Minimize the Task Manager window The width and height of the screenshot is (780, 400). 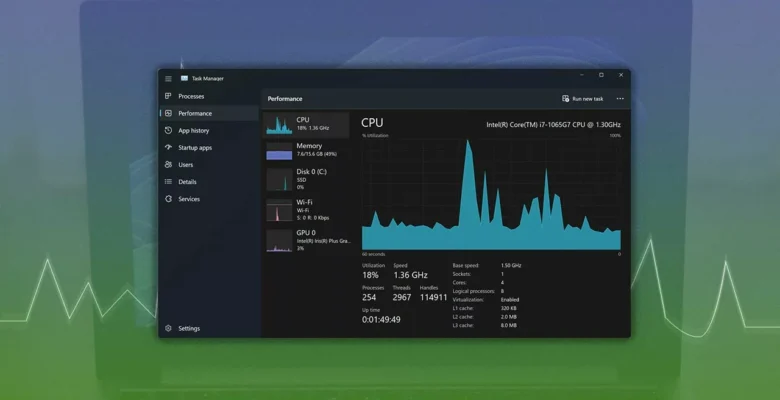(x=581, y=75)
